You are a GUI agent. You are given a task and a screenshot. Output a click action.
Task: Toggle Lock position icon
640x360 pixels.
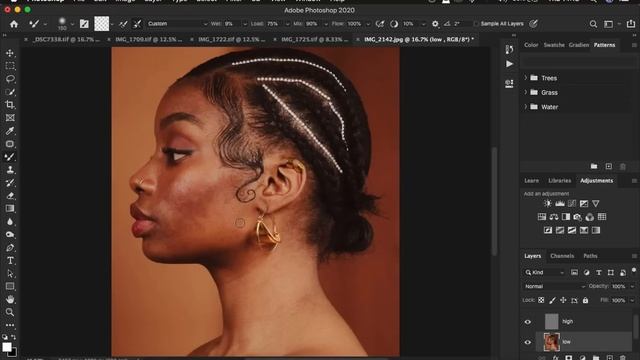coord(563,300)
